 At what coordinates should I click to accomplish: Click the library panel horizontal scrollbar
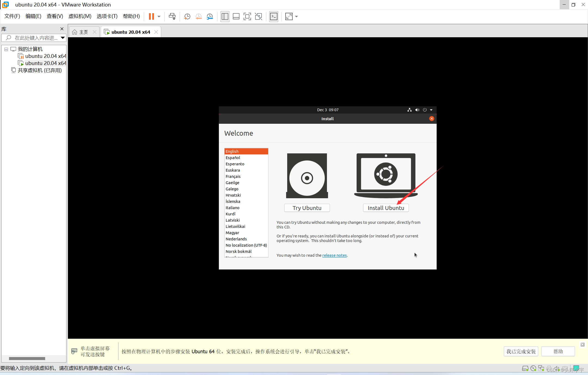[x=27, y=358]
